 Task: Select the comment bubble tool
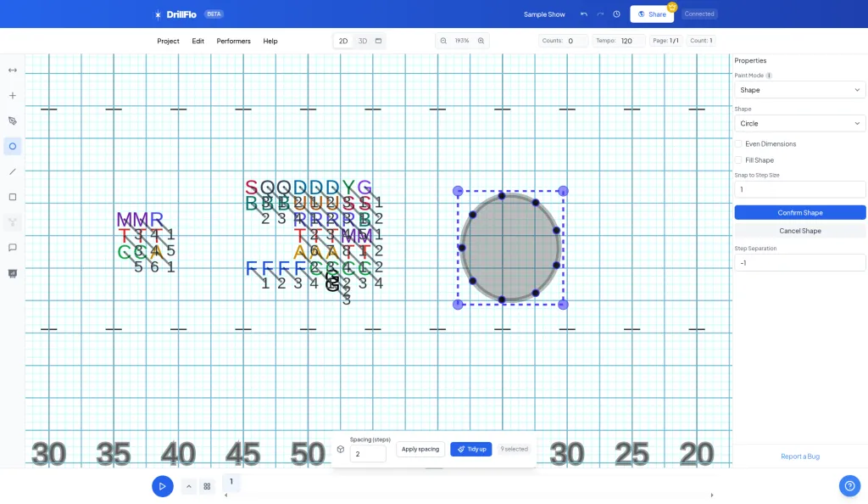pyautogui.click(x=12, y=248)
